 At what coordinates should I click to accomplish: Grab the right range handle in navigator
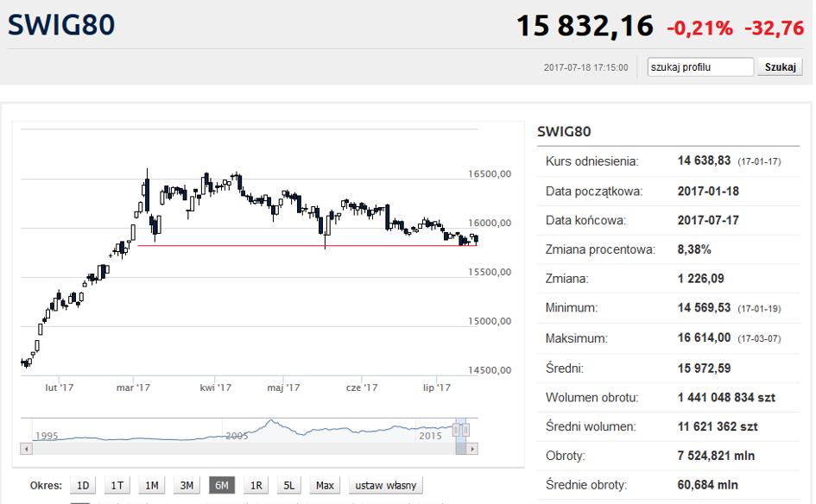coord(465,429)
